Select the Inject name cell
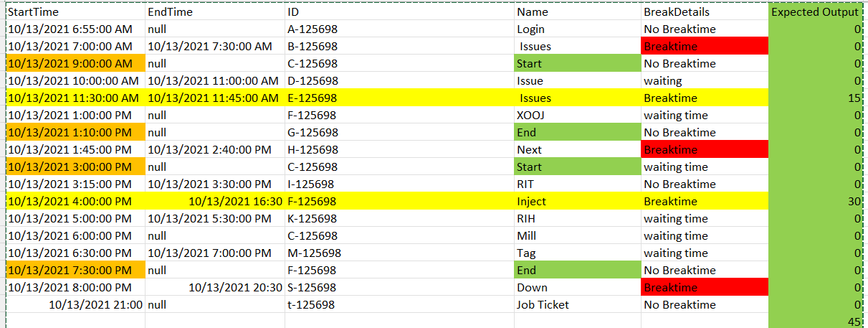The height and width of the screenshot is (328, 868). pos(578,202)
